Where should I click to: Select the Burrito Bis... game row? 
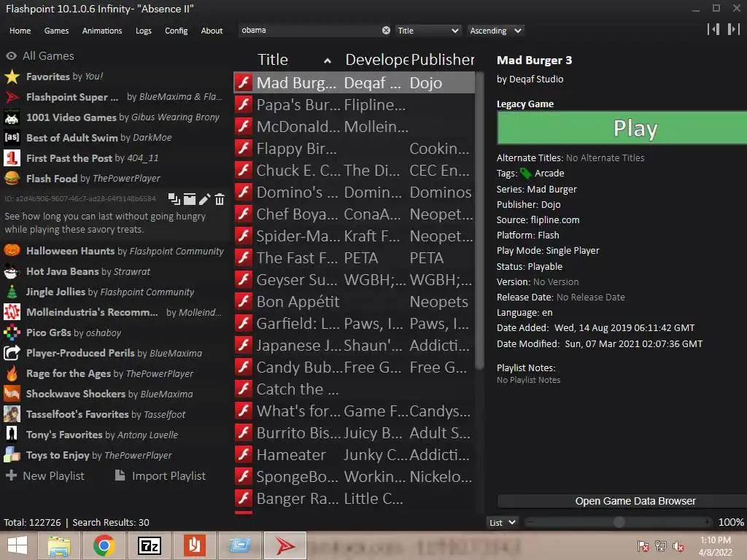pyautogui.click(x=354, y=433)
